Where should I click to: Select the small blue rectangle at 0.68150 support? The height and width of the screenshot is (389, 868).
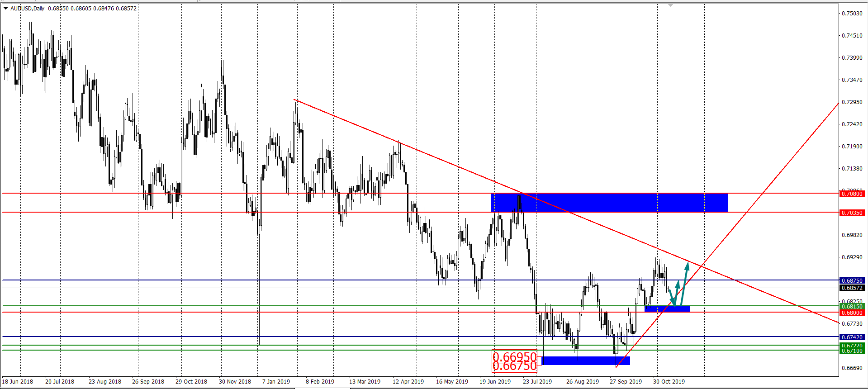click(x=667, y=309)
